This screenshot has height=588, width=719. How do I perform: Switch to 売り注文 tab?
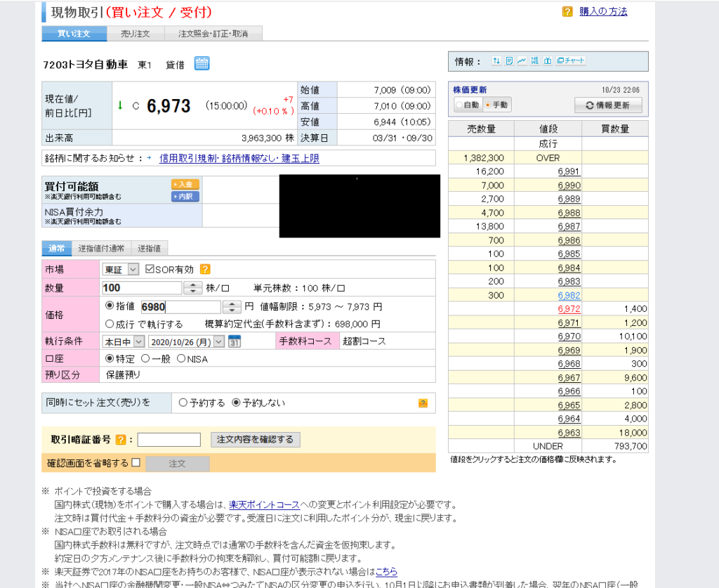[x=136, y=34]
